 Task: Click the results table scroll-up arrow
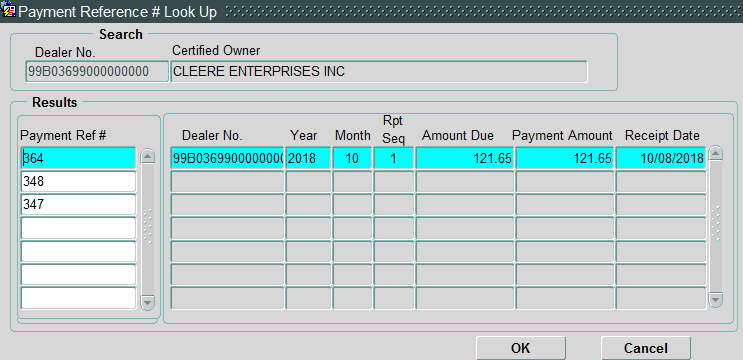pyautogui.click(x=715, y=154)
